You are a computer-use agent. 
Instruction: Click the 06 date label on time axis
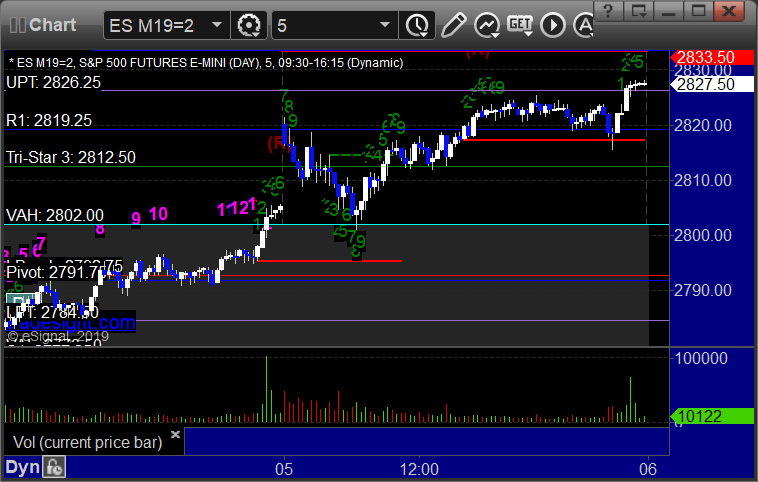[648, 469]
